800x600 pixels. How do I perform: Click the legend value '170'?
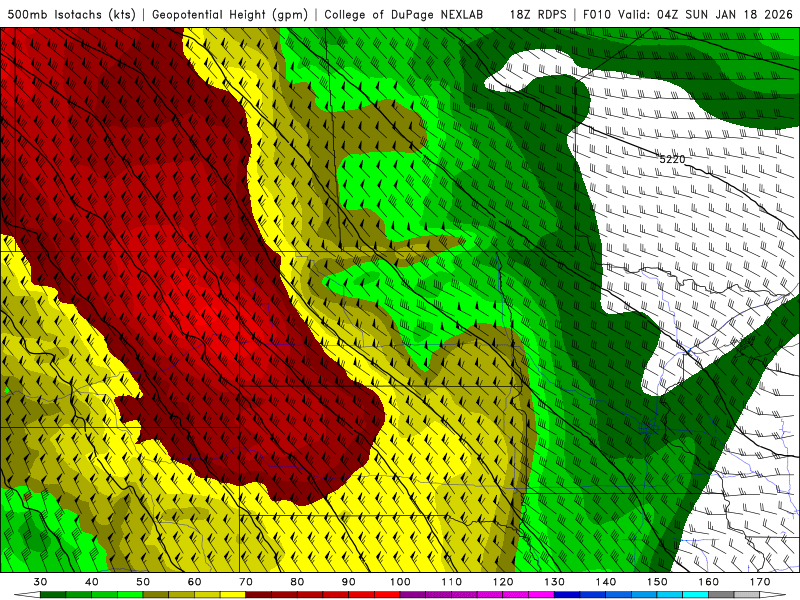[760, 582]
